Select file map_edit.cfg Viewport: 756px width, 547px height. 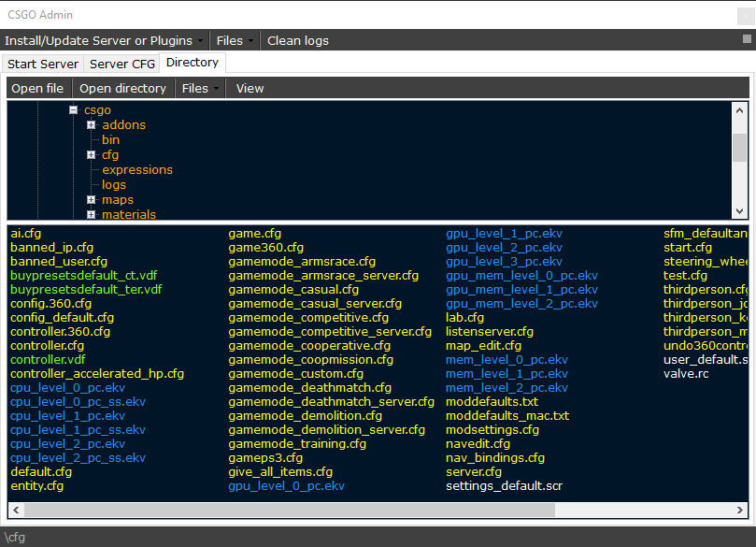coord(483,345)
